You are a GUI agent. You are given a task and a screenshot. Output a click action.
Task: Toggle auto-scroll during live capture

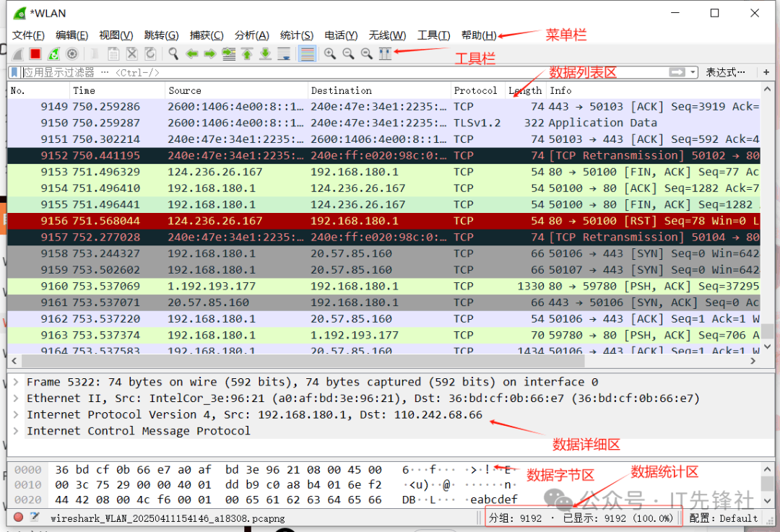[x=285, y=54]
